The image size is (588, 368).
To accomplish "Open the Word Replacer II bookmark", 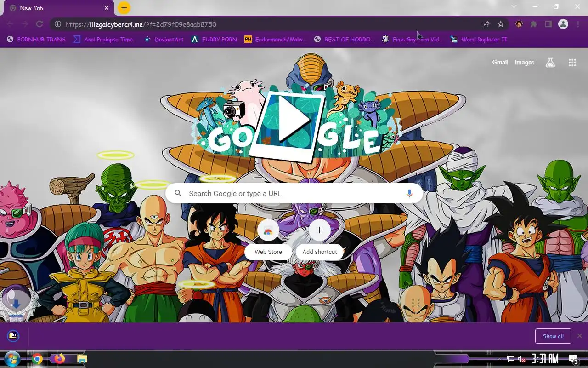I will pos(479,39).
